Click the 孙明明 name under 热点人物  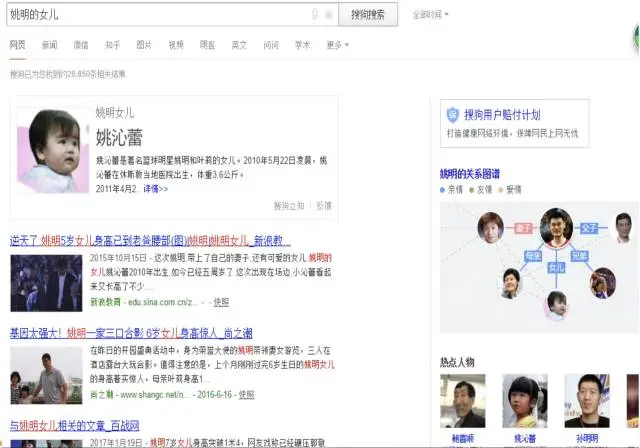point(587,439)
